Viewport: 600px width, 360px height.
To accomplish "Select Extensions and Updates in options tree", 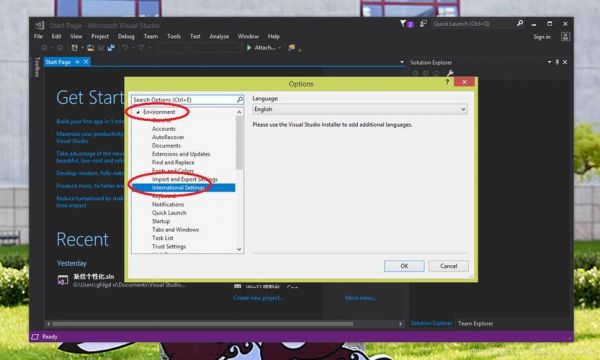I will pos(181,154).
